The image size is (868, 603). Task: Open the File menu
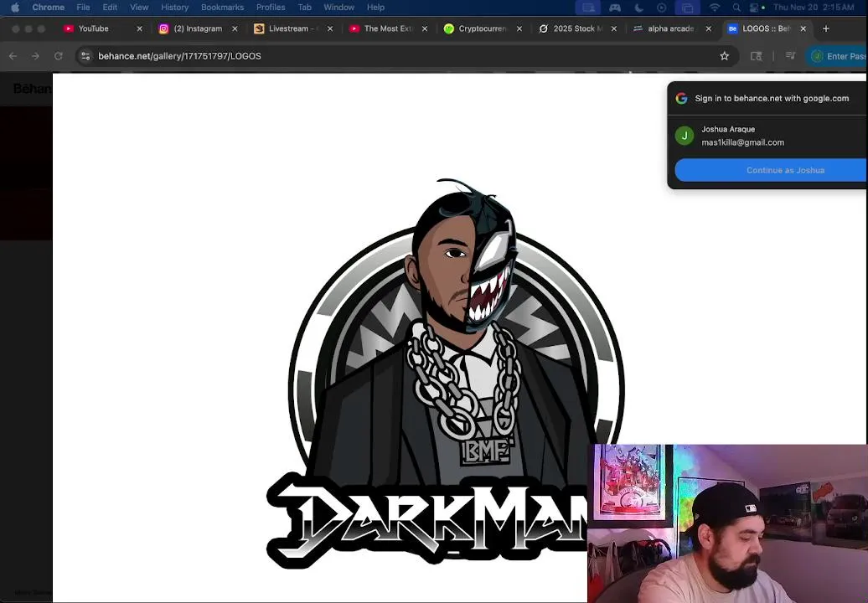coord(83,8)
